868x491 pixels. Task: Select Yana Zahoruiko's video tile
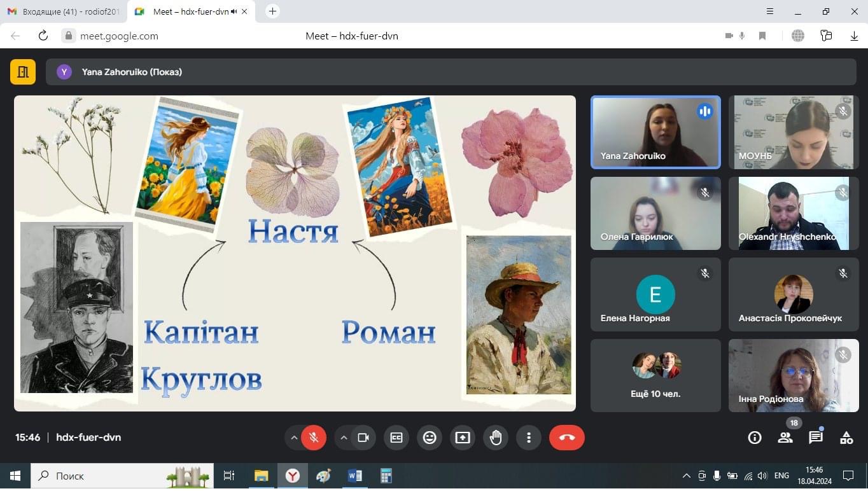[655, 132]
